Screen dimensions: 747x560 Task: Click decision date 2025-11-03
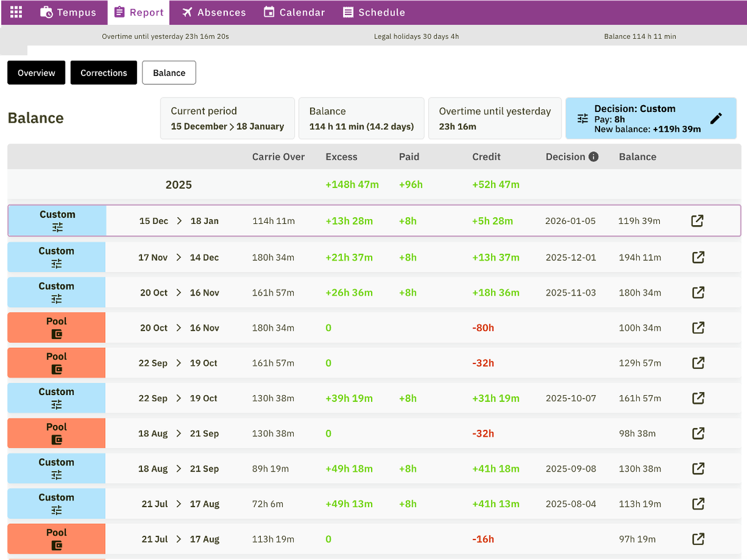coord(570,292)
